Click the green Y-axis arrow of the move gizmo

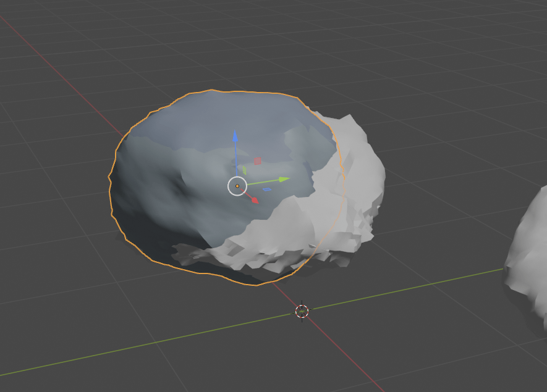point(282,179)
